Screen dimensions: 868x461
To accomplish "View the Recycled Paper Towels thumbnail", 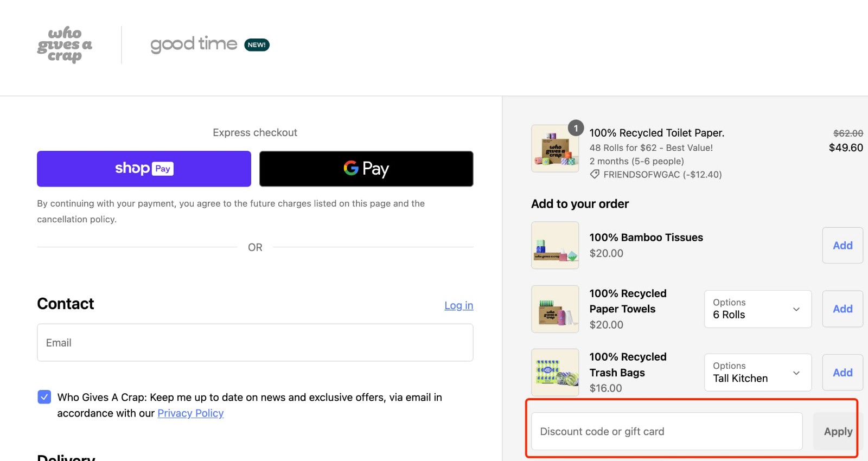I will click(555, 309).
